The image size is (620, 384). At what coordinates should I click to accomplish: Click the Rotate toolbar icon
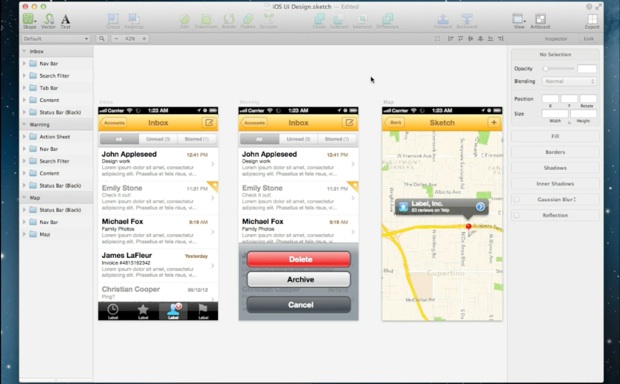point(229,21)
